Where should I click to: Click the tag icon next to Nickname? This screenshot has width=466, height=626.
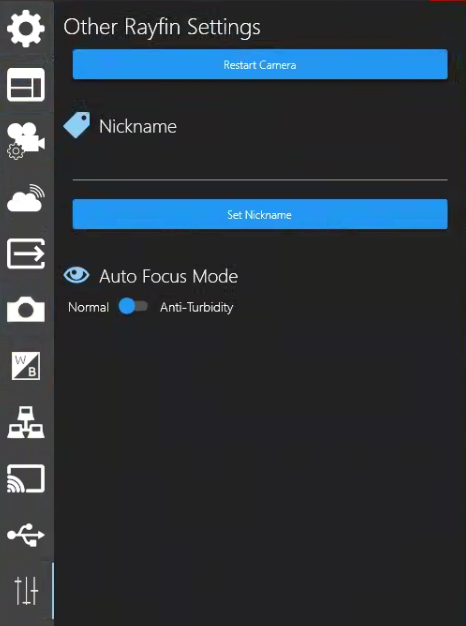point(77,125)
